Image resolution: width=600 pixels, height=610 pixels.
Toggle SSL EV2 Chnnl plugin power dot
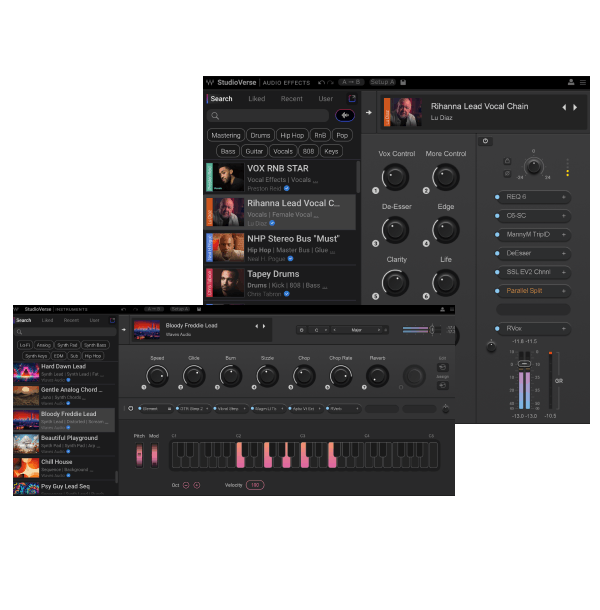(x=497, y=272)
